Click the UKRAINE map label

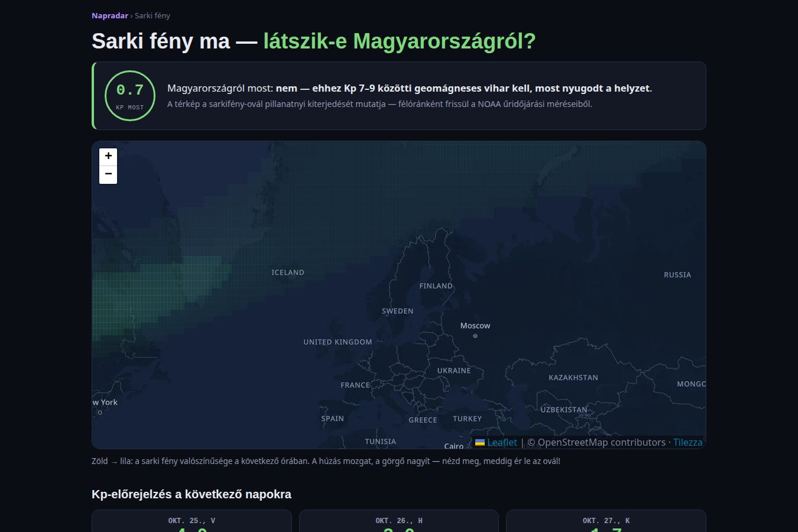tap(454, 371)
